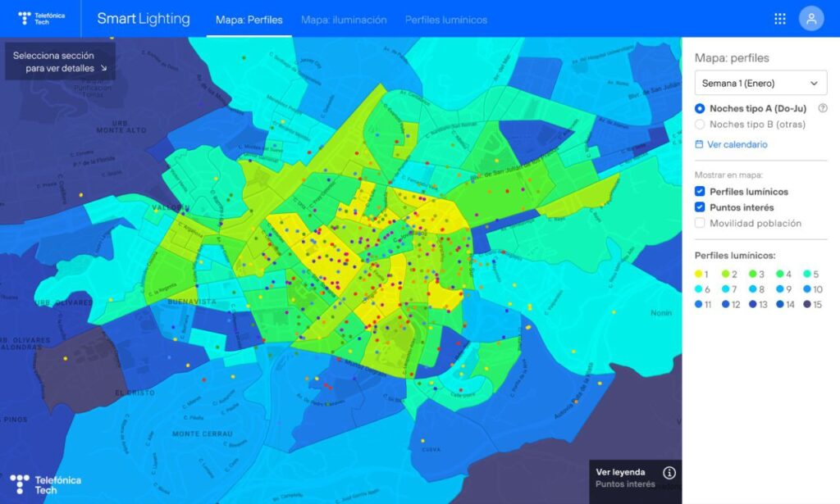Viewport: 840px width, 504px height.
Task: Open the apps grid icon
Action: (779, 19)
